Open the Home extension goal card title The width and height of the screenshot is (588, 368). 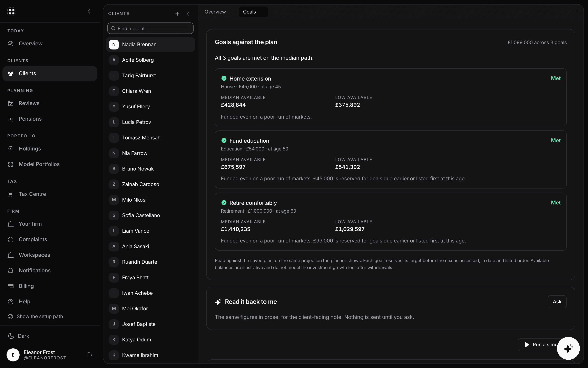[x=250, y=79]
